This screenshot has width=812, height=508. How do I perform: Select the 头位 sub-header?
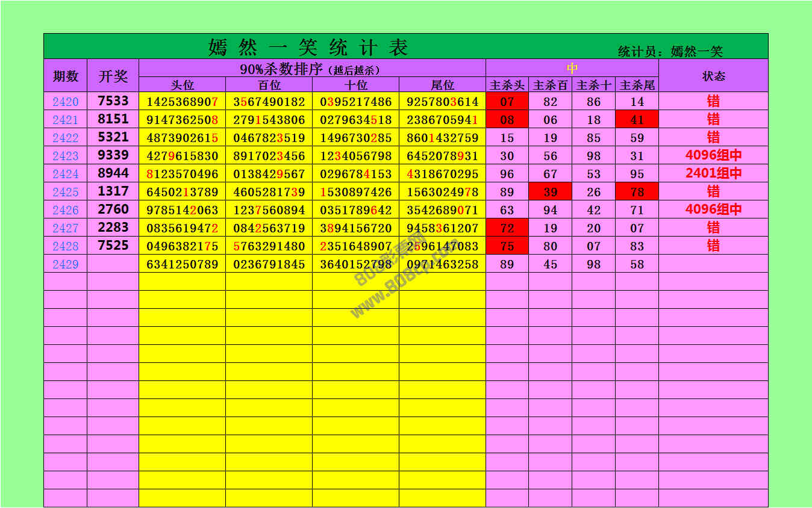click(182, 85)
